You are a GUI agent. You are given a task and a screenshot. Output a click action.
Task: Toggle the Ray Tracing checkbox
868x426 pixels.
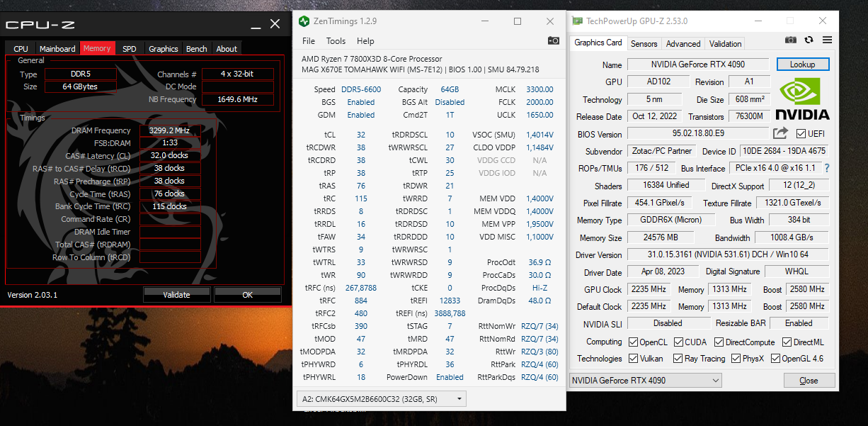(678, 359)
